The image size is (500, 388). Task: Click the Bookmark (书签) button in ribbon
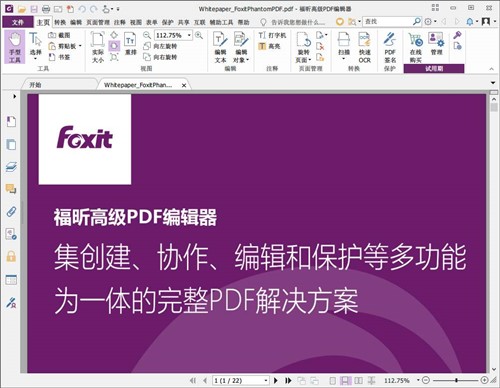[59, 57]
